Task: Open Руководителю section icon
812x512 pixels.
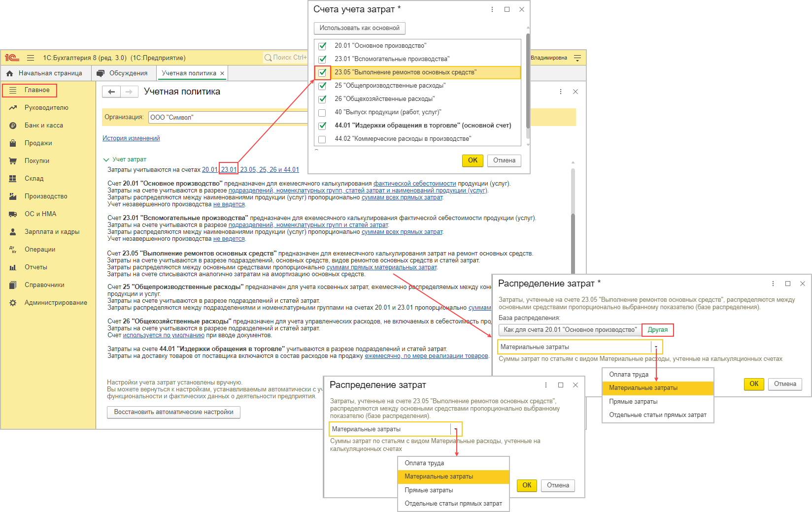Action: (13, 108)
